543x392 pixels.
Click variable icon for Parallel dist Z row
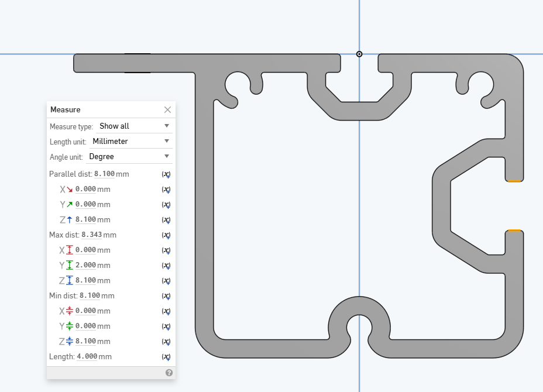coord(166,220)
